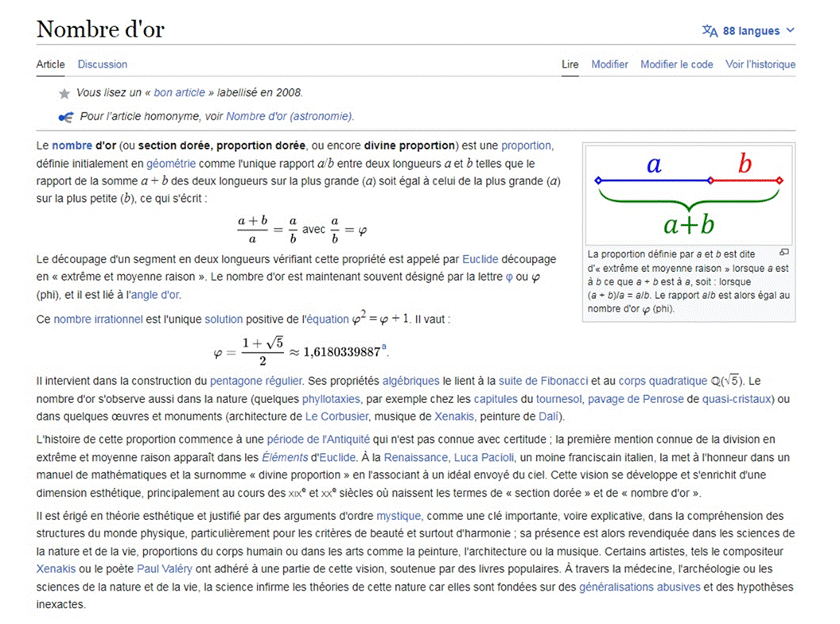Follow the généralisations abusives link

coord(640,587)
